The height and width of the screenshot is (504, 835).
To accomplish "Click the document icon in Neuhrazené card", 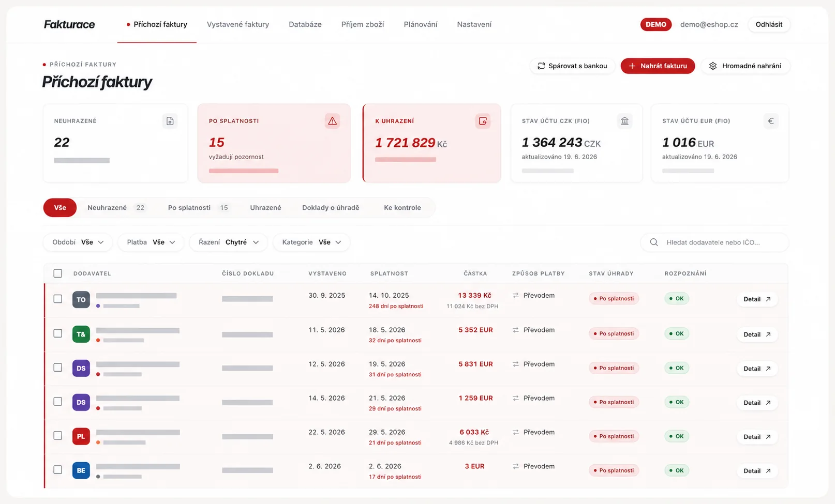I will click(x=170, y=121).
